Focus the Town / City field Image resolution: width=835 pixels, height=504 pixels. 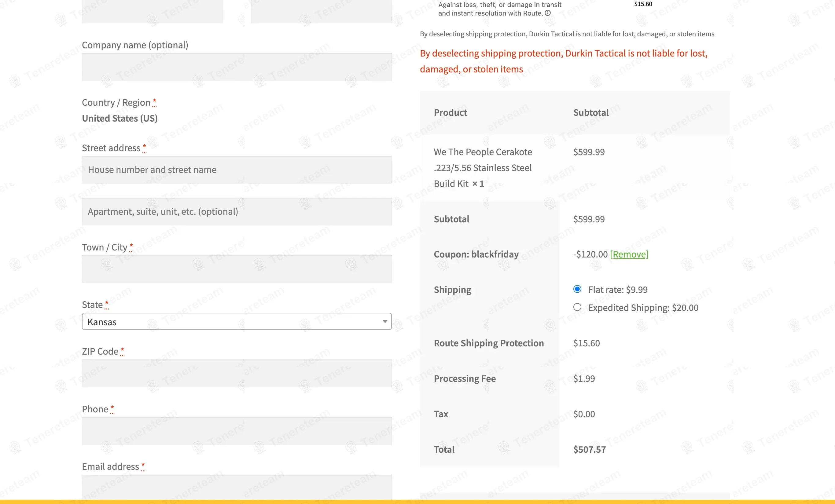(236, 269)
